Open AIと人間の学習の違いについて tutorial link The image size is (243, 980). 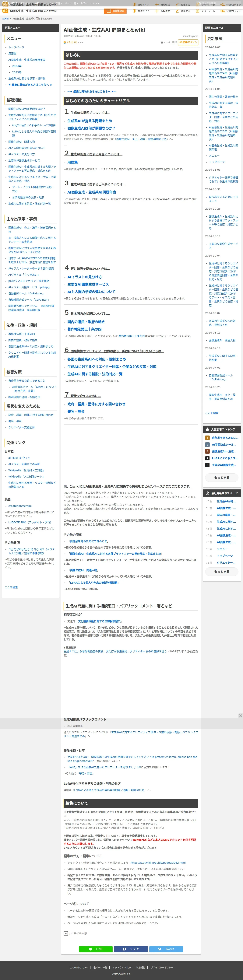click(91, 292)
